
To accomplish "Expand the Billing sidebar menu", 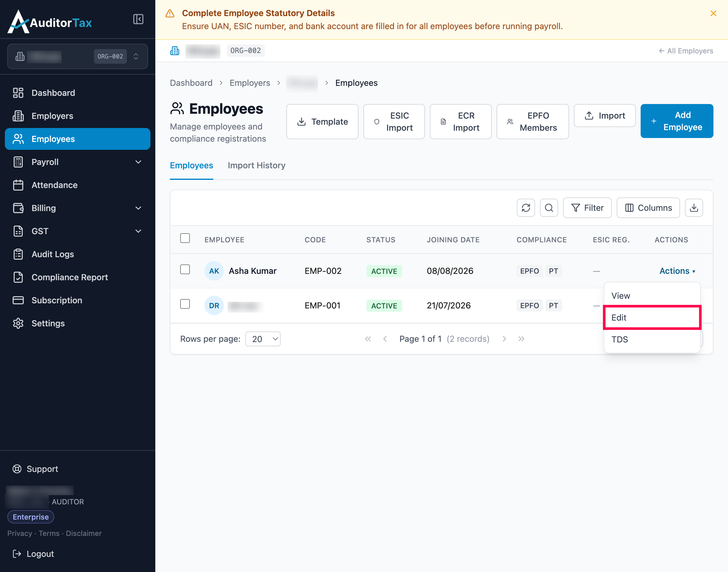I will (78, 208).
